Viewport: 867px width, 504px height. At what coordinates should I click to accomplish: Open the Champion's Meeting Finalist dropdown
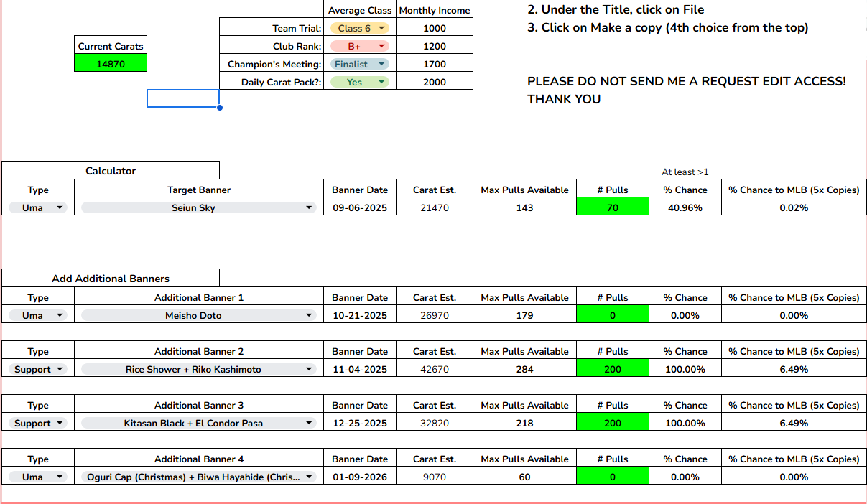(x=359, y=64)
